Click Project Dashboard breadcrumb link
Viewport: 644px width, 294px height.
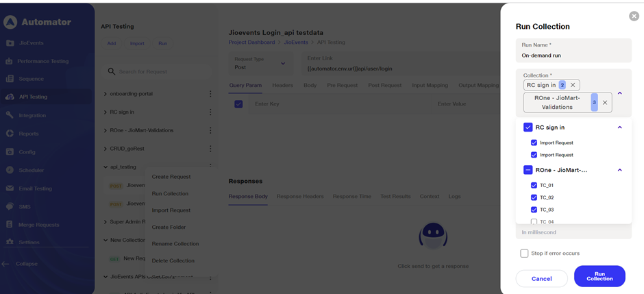(251, 42)
